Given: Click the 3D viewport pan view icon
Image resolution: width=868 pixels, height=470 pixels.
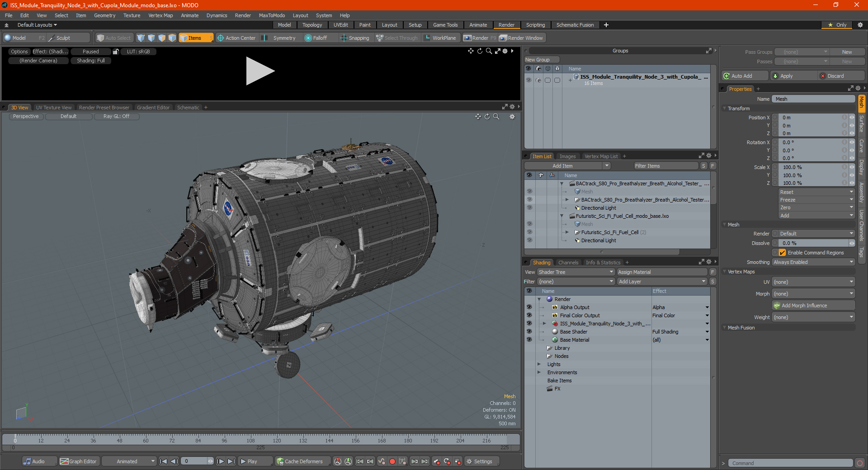Looking at the screenshot, I should (478, 117).
